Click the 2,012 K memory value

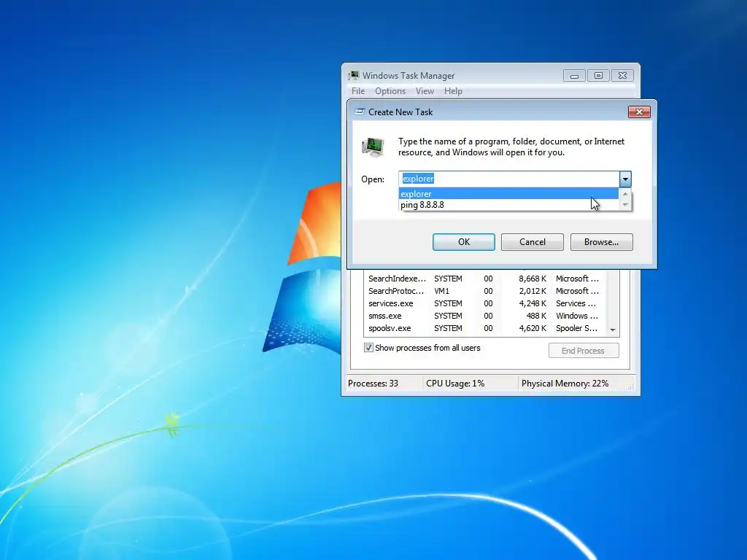[x=532, y=291]
